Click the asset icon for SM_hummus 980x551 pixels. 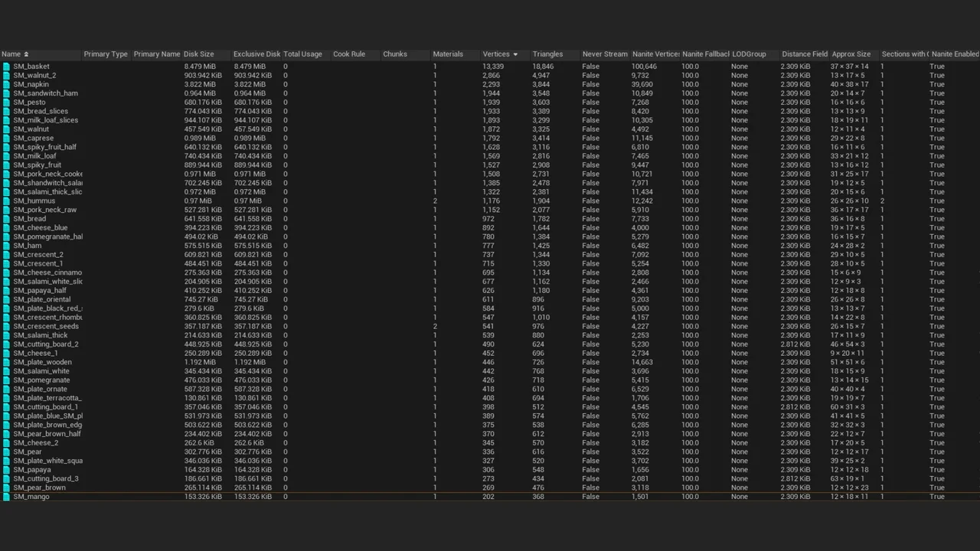coord(6,201)
